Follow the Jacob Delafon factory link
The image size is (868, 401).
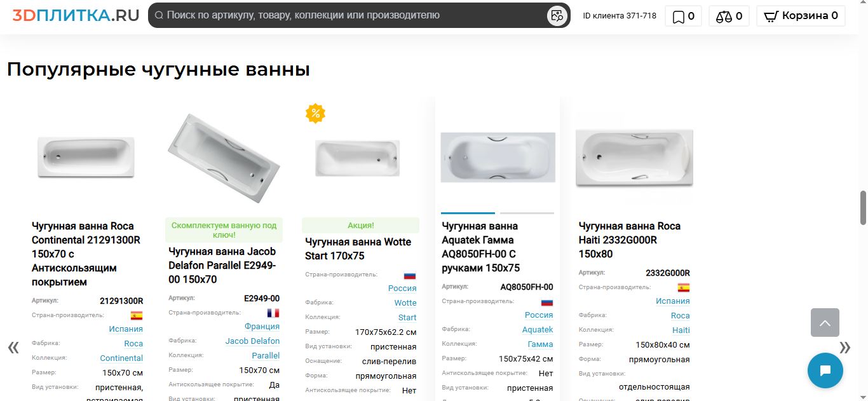click(x=252, y=341)
